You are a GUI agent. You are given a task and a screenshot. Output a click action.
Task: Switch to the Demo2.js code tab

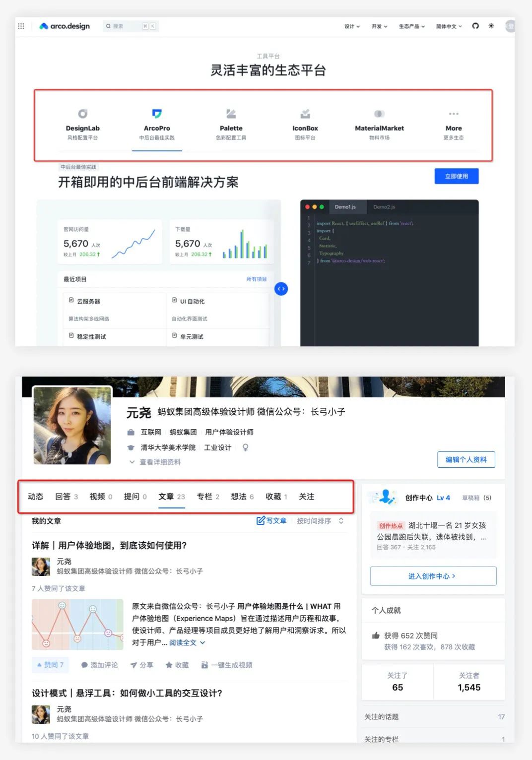(x=385, y=207)
